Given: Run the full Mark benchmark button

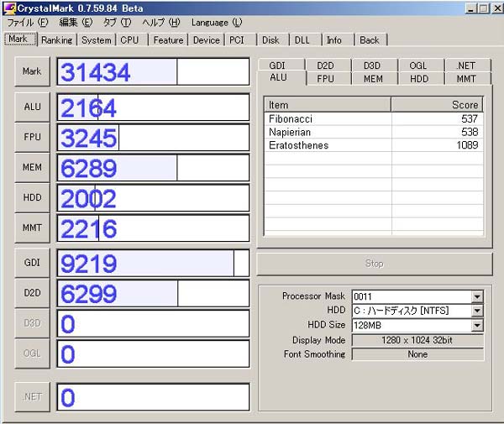Looking at the screenshot, I should tap(32, 71).
